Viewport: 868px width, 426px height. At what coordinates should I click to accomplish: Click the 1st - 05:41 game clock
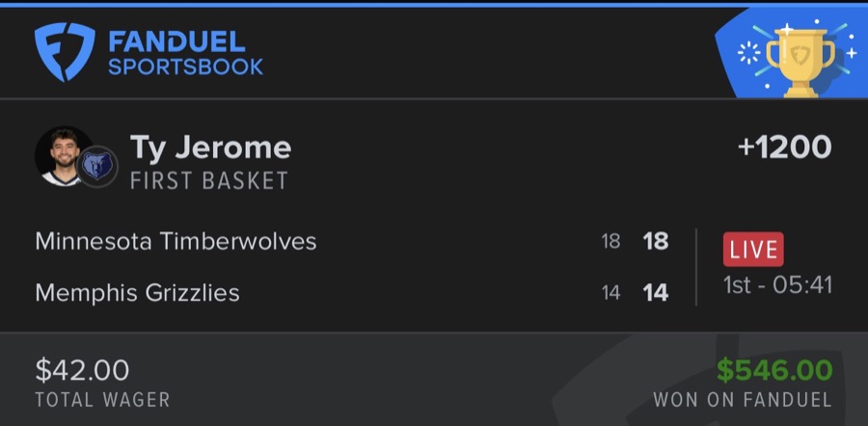coord(777,285)
